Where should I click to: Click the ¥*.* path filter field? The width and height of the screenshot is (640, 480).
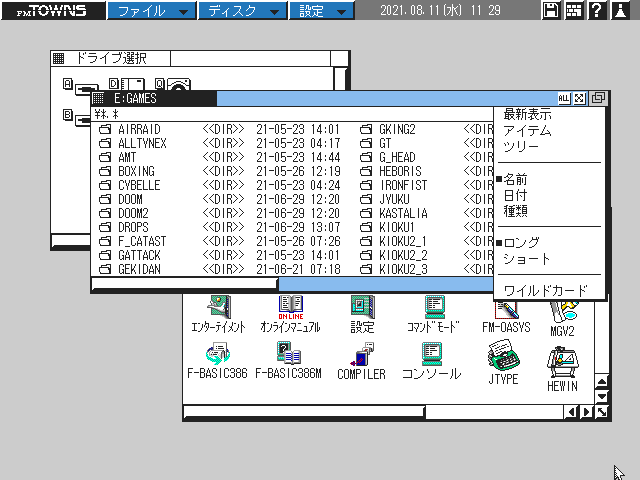292,114
